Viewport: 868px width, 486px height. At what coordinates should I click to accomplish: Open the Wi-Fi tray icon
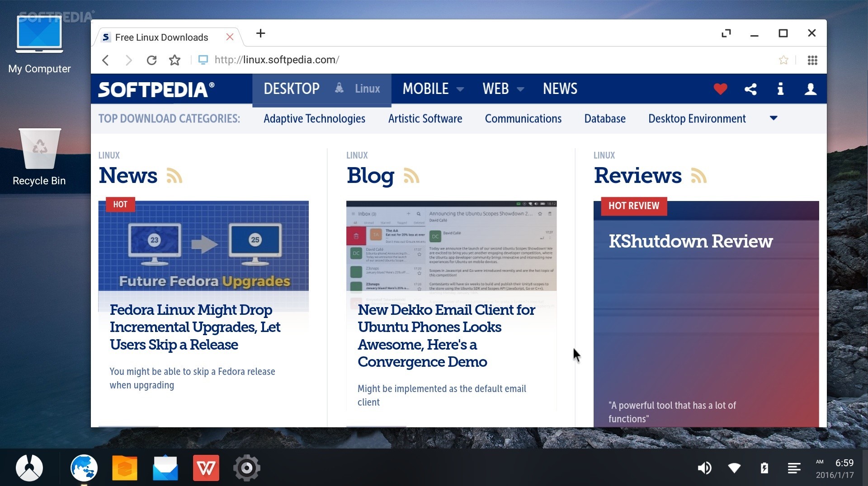[x=734, y=468]
